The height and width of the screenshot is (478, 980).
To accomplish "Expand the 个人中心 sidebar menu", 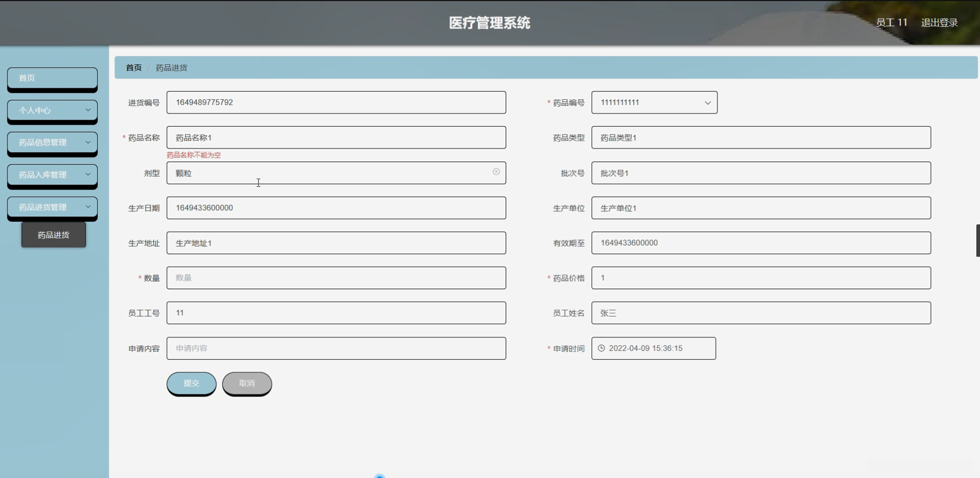I will 52,110.
